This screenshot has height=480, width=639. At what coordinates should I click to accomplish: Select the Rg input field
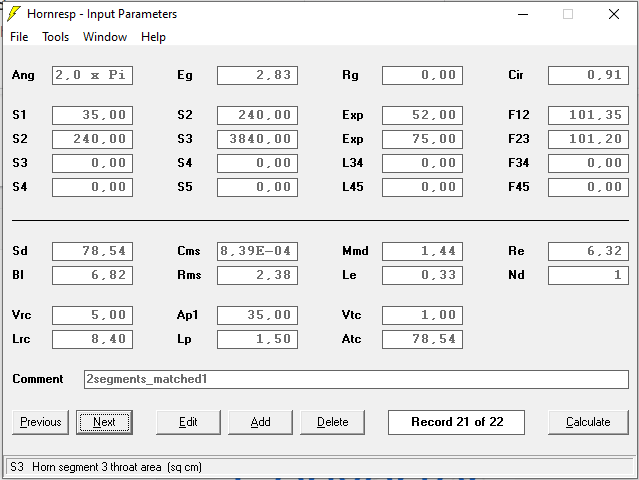click(422, 75)
